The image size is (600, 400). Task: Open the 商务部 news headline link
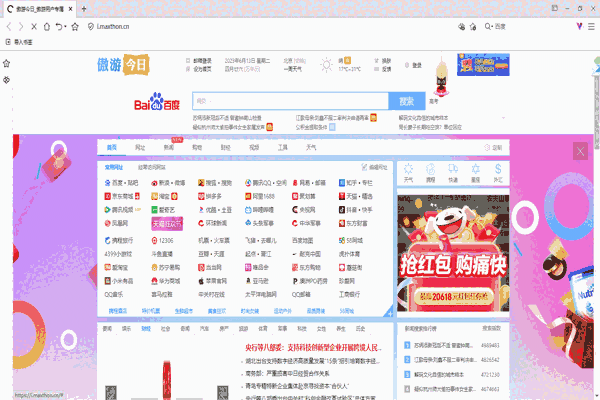coord(287,373)
